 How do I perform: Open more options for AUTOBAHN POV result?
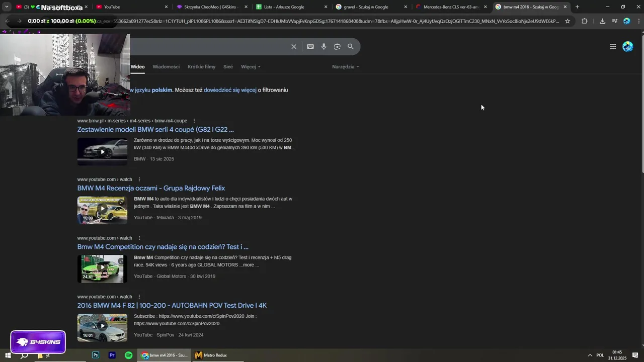(x=139, y=297)
